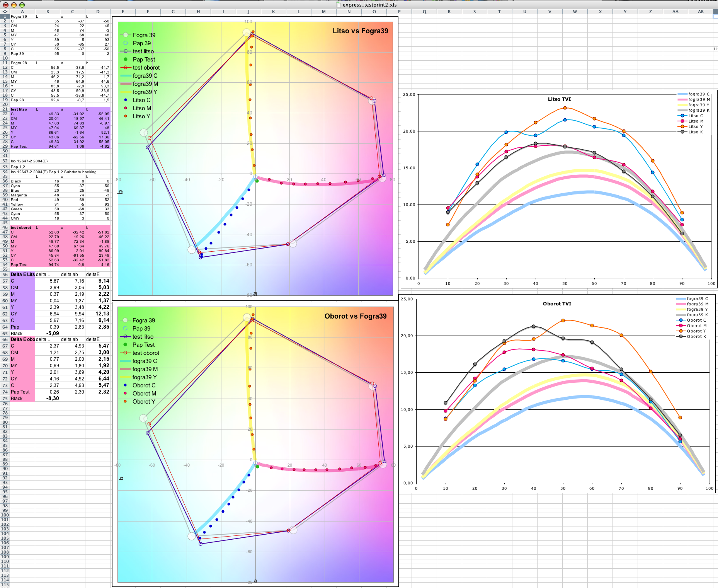This screenshot has height=588, width=718.
Task: Select column B header
Action: [x=48, y=12]
